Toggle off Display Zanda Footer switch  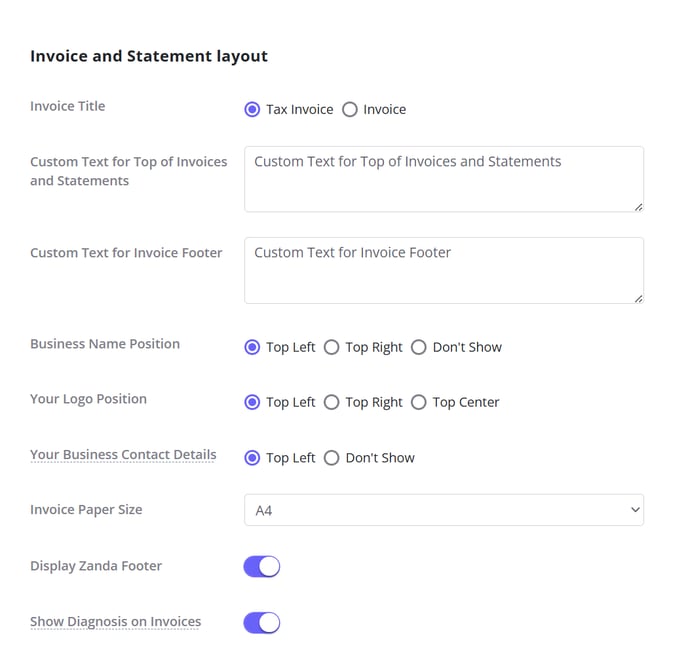click(x=262, y=566)
